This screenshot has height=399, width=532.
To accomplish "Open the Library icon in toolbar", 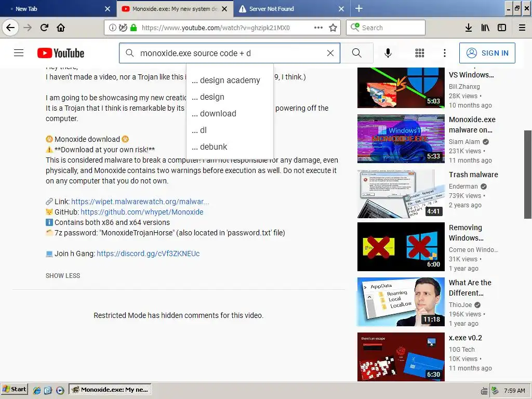I will coord(485,28).
